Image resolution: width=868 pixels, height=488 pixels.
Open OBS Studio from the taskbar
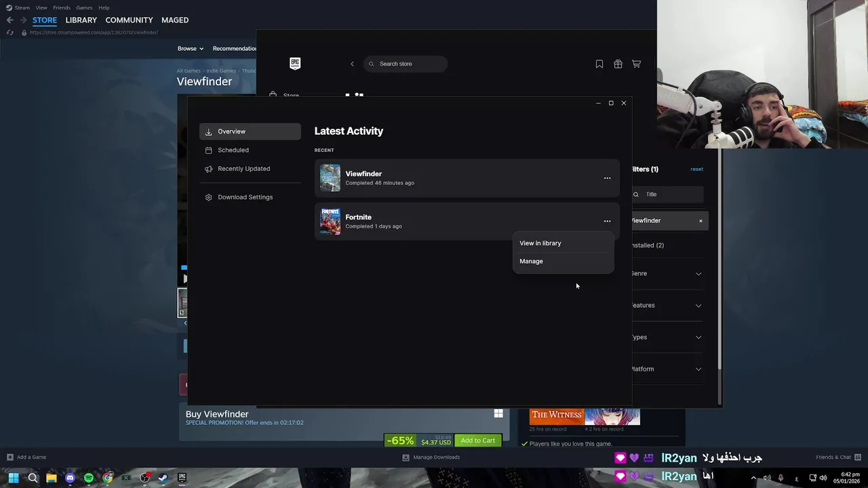[x=144, y=479]
